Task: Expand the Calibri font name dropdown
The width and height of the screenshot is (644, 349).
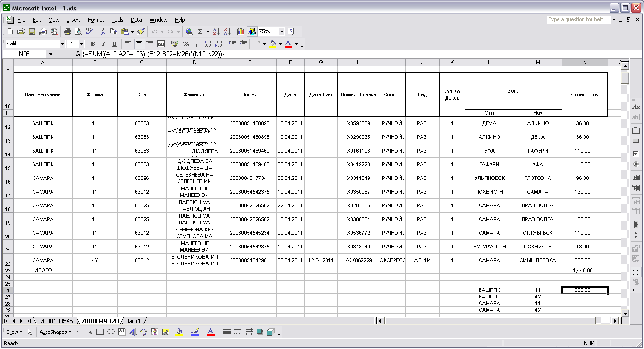Action: 62,44
